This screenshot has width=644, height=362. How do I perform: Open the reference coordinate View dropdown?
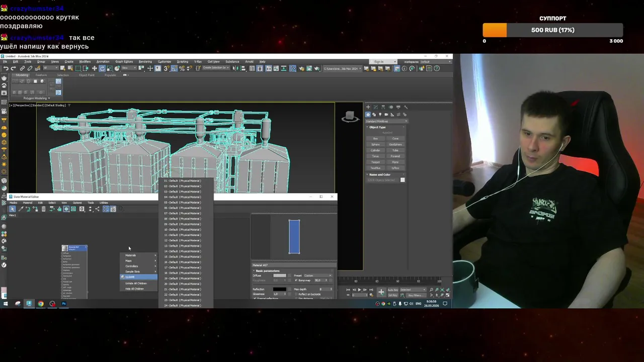pos(130,68)
